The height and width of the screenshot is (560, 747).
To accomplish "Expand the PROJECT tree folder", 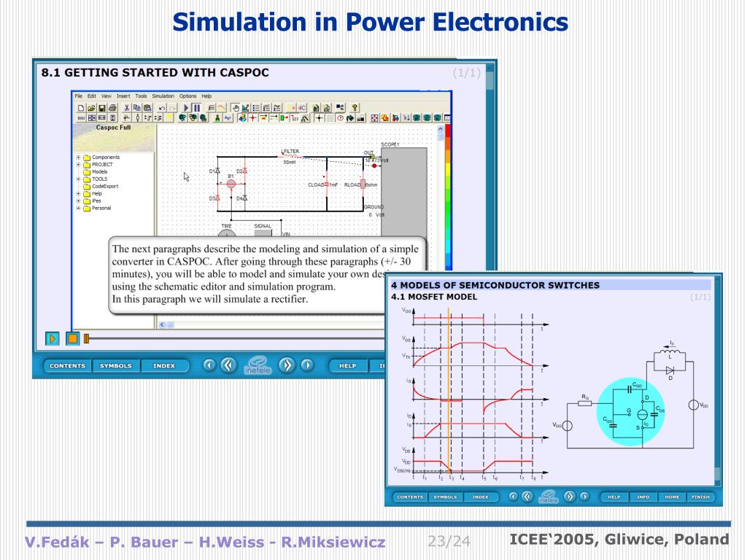I will pyautogui.click(x=78, y=164).
